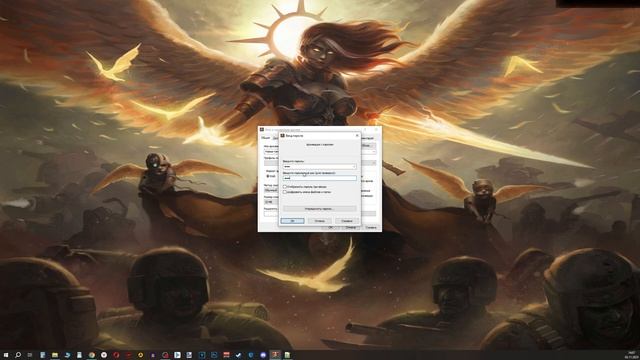Launch Chrome from the taskbar

(x=92, y=355)
